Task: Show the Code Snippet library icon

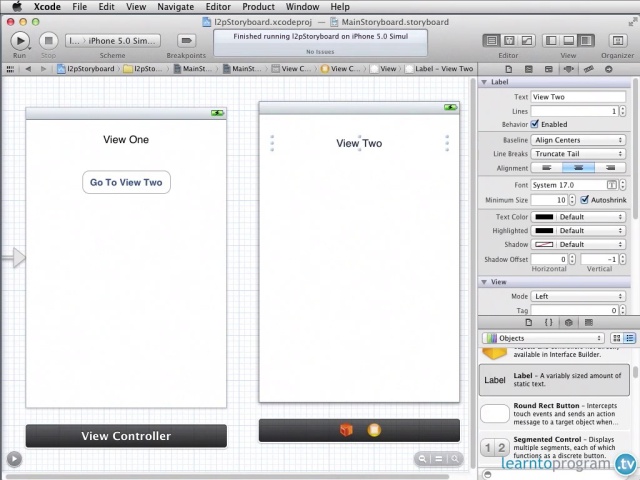Action: point(549,322)
